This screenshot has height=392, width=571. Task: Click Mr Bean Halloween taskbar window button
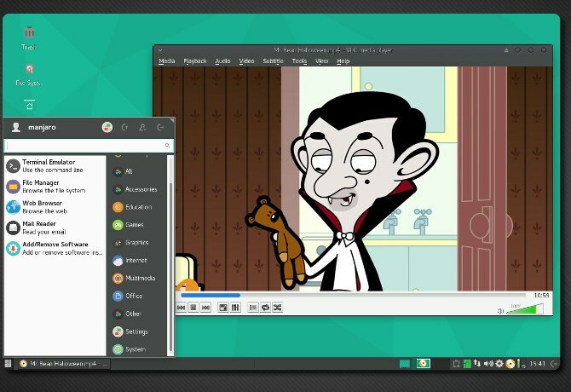coord(64,364)
